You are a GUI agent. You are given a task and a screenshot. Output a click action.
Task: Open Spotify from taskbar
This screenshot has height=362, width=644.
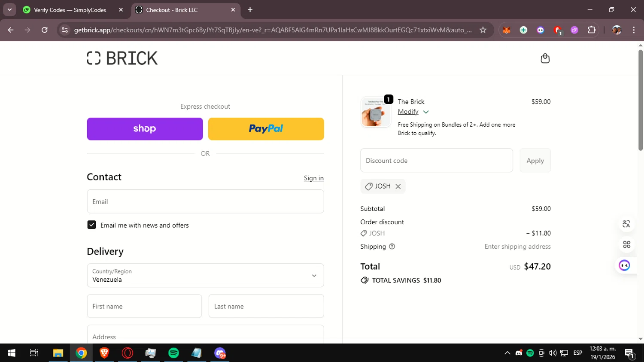(173, 353)
